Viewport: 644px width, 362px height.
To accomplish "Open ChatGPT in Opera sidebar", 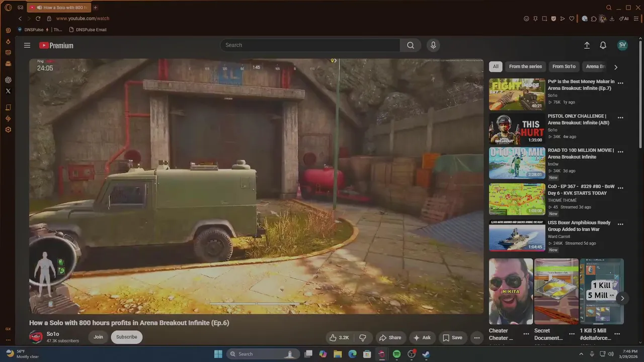I will [x=8, y=80].
